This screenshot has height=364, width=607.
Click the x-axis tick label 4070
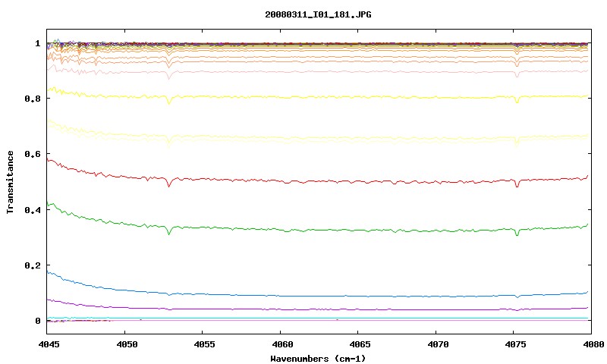tap(438, 344)
